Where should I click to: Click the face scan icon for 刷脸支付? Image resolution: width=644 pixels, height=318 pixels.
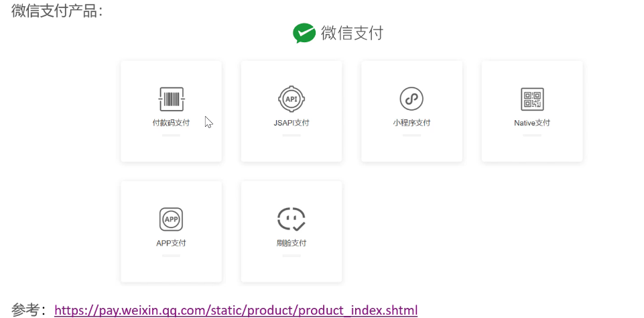pos(292,219)
